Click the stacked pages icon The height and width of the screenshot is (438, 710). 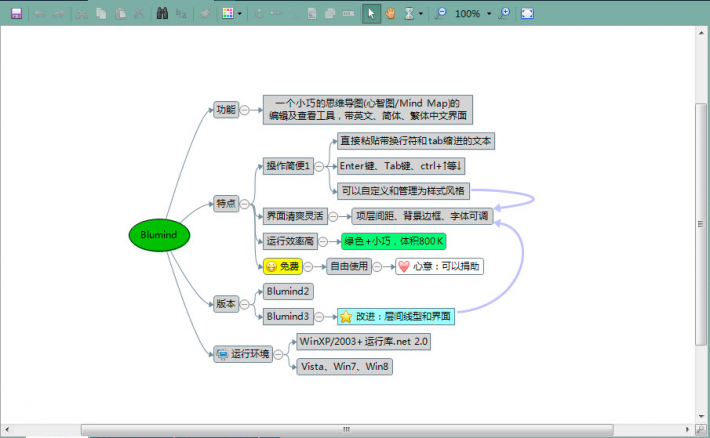tap(330, 14)
